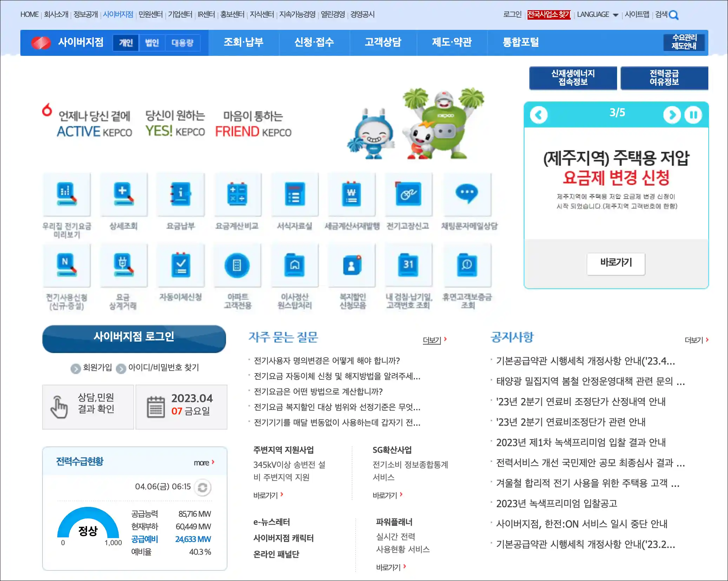
Task: Select the 법인 customer tab
Action: pyautogui.click(x=152, y=43)
